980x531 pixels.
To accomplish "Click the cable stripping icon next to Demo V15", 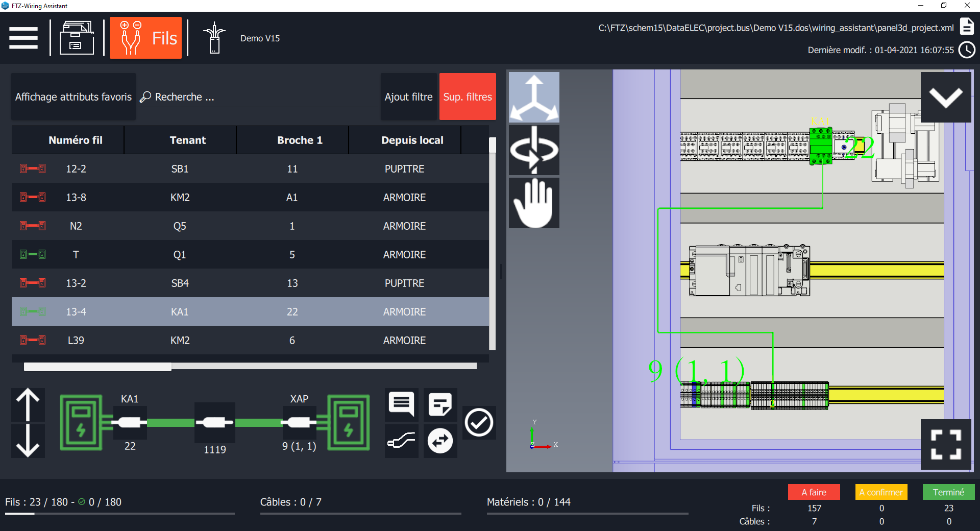I will point(214,37).
